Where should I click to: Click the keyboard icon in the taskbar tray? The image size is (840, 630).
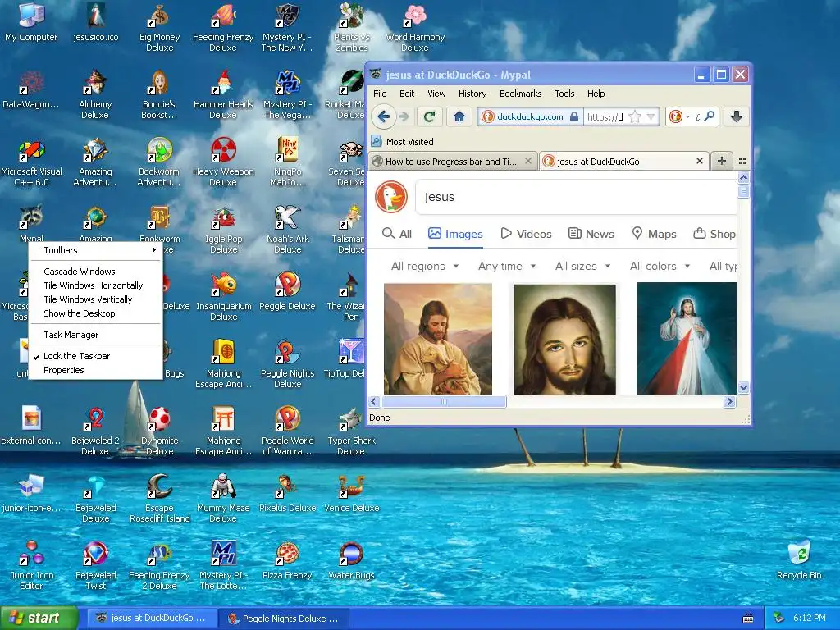(748, 619)
